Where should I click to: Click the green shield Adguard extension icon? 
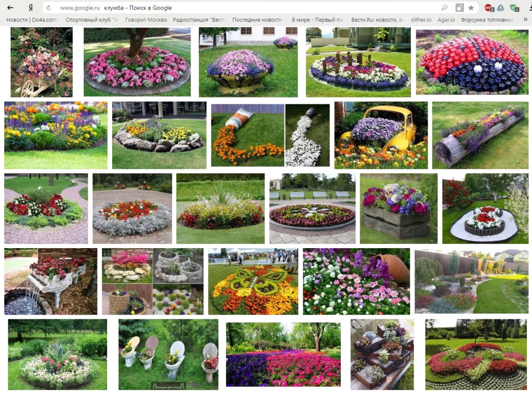pos(514,8)
